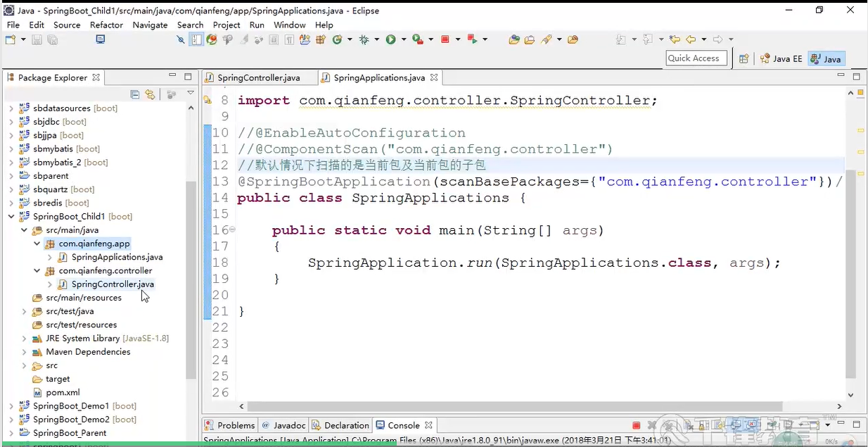
Task: Click the Quick Access search field
Action: point(696,58)
